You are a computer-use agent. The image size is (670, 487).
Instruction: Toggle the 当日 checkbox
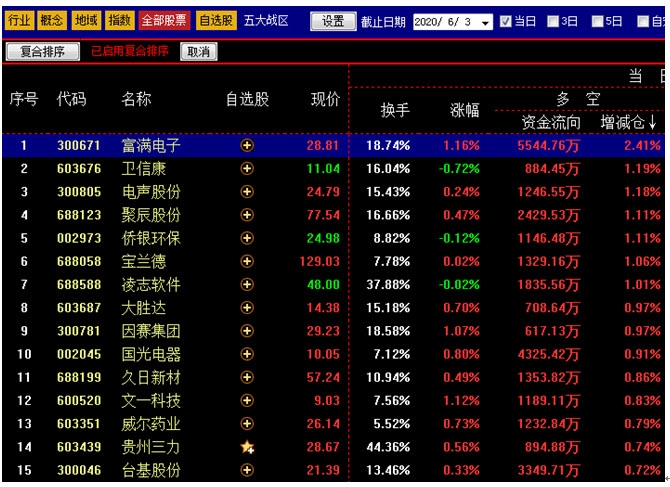click(505, 21)
